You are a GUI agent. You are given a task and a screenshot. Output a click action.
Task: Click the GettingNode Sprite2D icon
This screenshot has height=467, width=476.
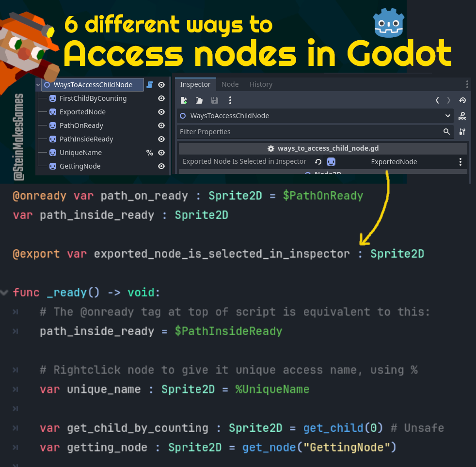click(53, 166)
